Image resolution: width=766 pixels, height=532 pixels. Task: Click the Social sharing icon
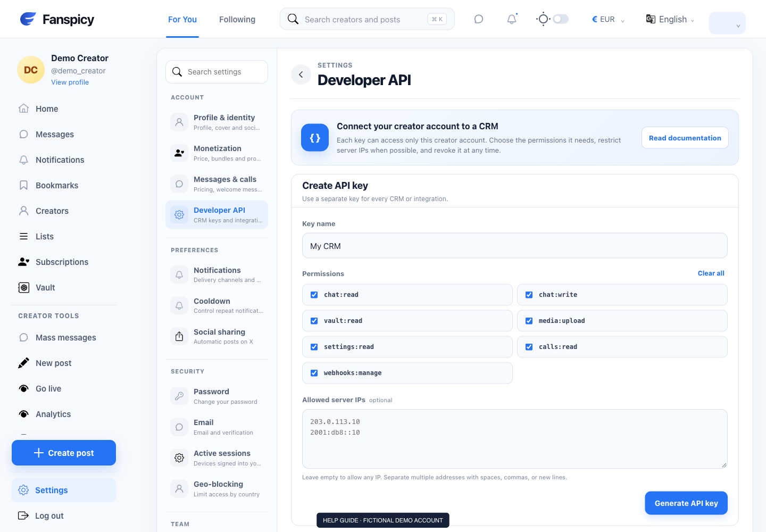point(179,336)
